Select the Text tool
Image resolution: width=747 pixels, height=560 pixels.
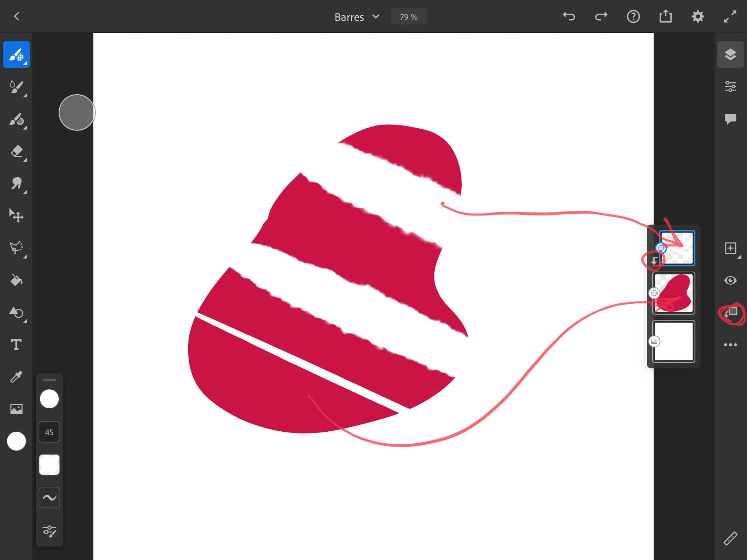click(x=16, y=345)
